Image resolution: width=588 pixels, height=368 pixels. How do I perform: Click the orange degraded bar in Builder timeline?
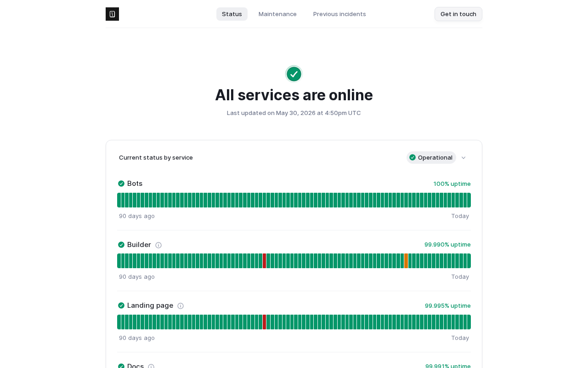406,261
